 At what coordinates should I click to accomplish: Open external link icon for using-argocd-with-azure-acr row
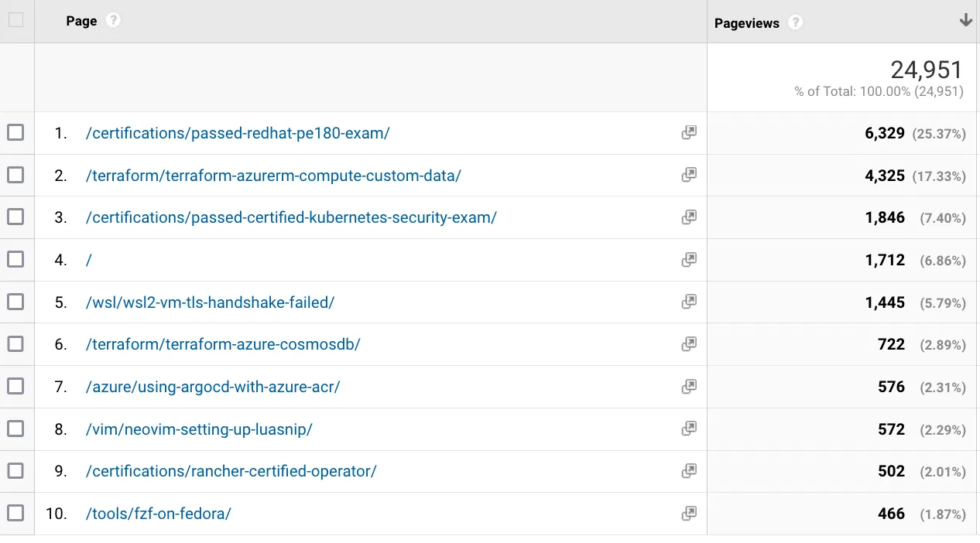pyautogui.click(x=689, y=386)
